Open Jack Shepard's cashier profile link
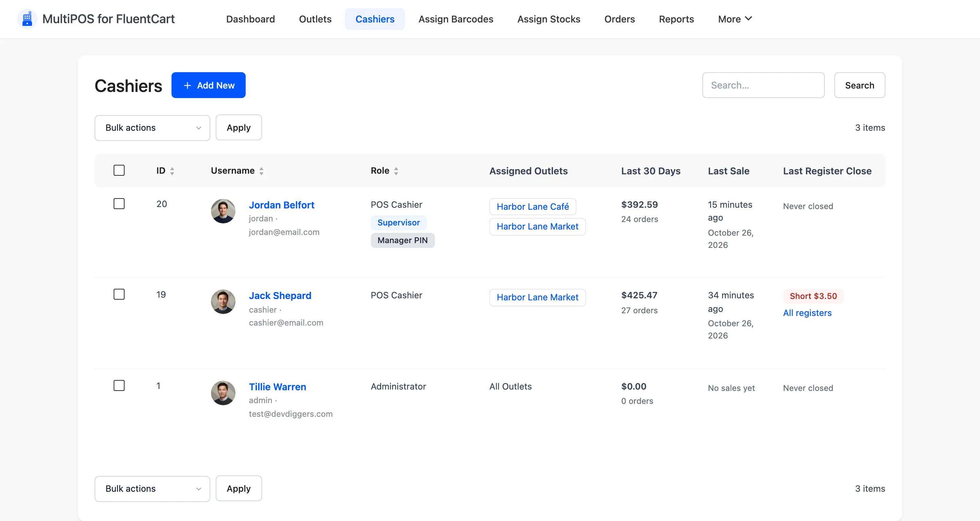This screenshot has height=521, width=980. (x=280, y=296)
